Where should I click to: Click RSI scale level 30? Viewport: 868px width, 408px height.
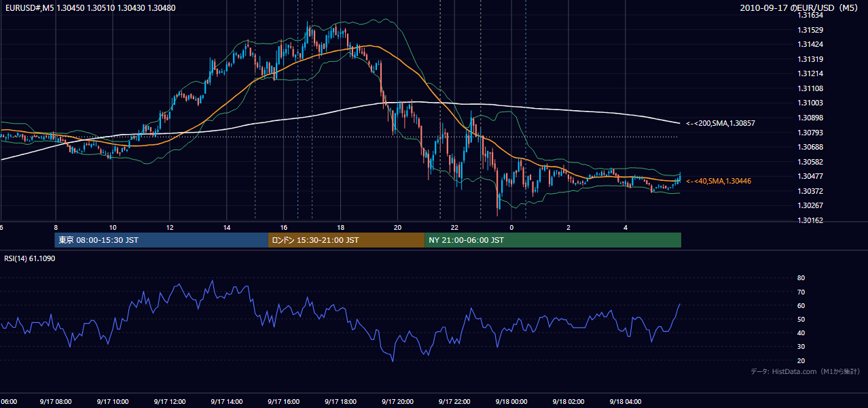pyautogui.click(x=801, y=347)
